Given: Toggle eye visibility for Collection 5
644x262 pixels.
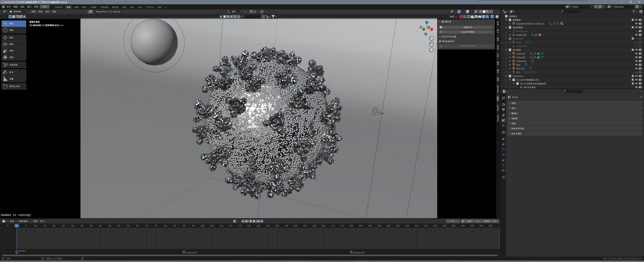Looking at the screenshot, I should point(636,76).
